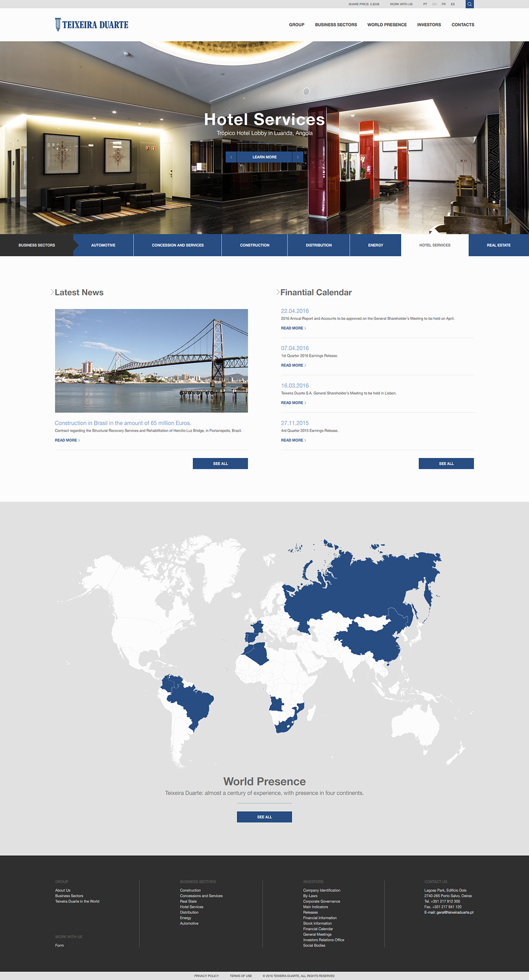Viewport: 529px width, 980px height.
Task: Click BUSINESS SECTORS label in sector bar
Action: point(37,245)
